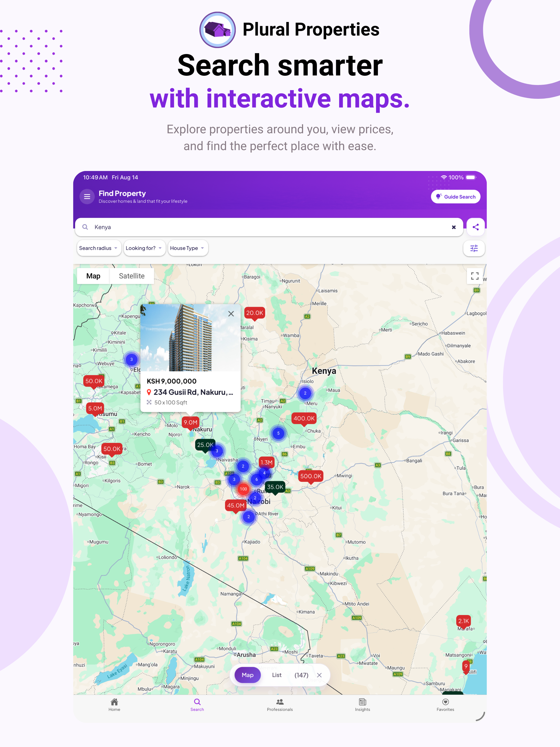
Task: Clear the Kenya search text
Action: [x=454, y=227]
